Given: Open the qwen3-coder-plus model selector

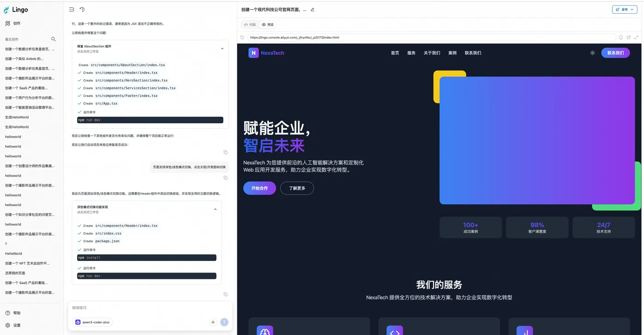Looking at the screenshot, I should pyautogui.click(x=92, y=322).
